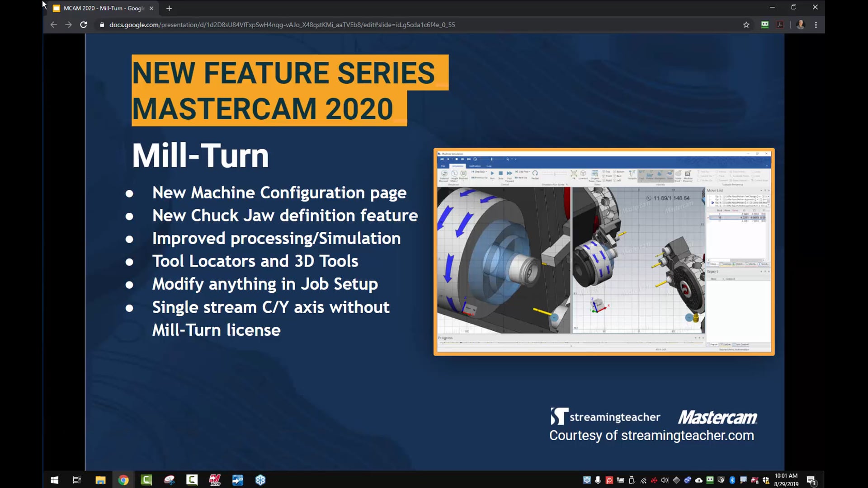Viewport: 868px width, 488px height.
Task: Launch the Snipping Tool from taskbar
Action: (x=169, y=480)
